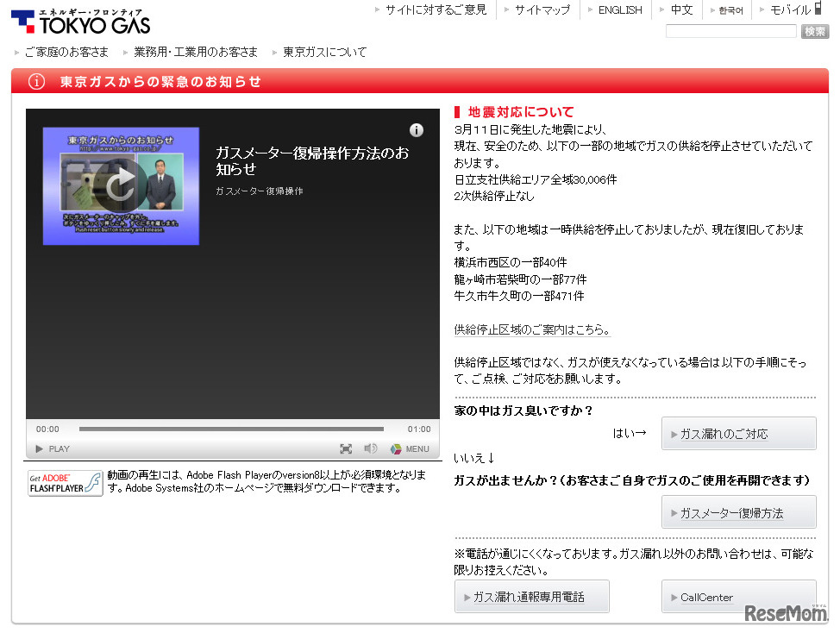The height and width of the screenshot is (633, 840).
Task: Click ガス漏れ通報専用電話 button
Action: (531, 596)
